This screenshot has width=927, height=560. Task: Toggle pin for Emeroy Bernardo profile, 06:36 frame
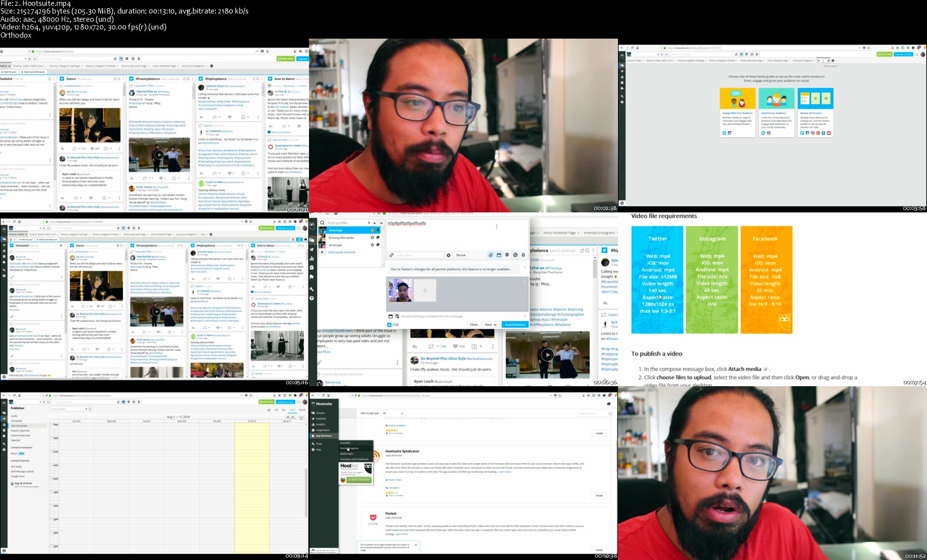click(x=378, y=238)
